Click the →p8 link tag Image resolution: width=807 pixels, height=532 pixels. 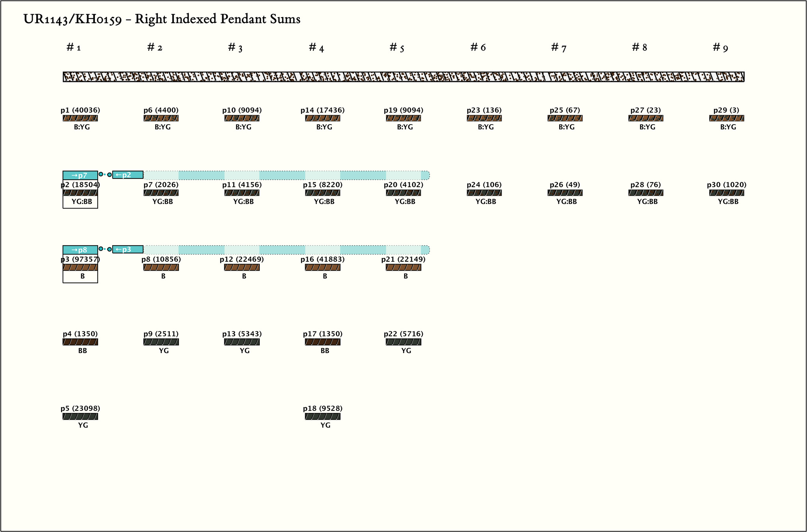point(80,250)
